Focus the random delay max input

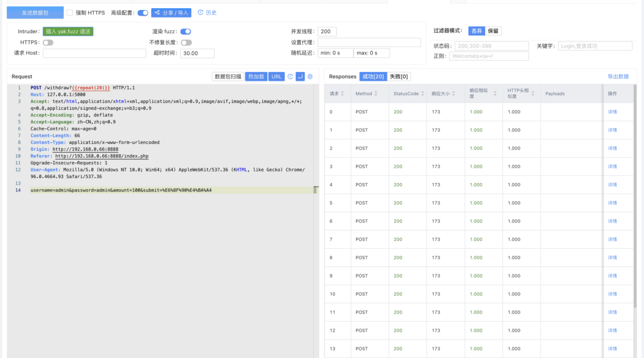(x=372, y=53)
